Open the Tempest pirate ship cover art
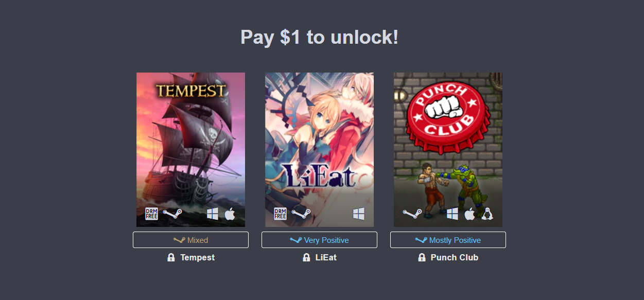 pyautogui.click(x=190, y=149)
